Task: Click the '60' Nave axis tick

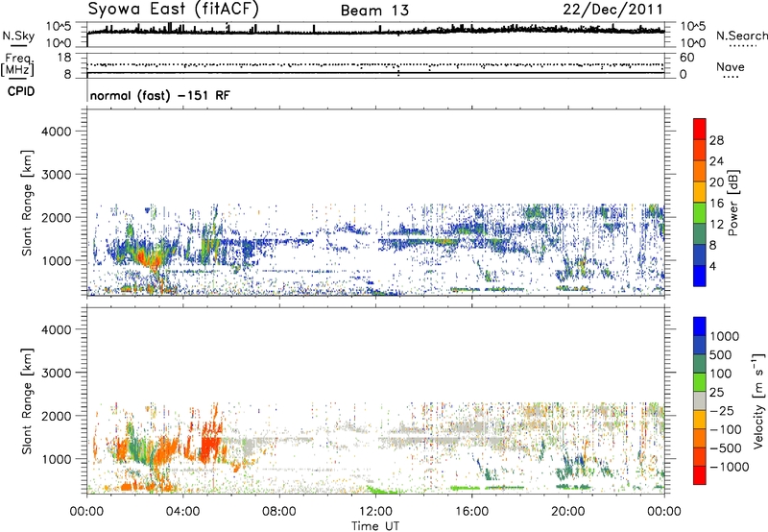Action: tap(686, 58)
